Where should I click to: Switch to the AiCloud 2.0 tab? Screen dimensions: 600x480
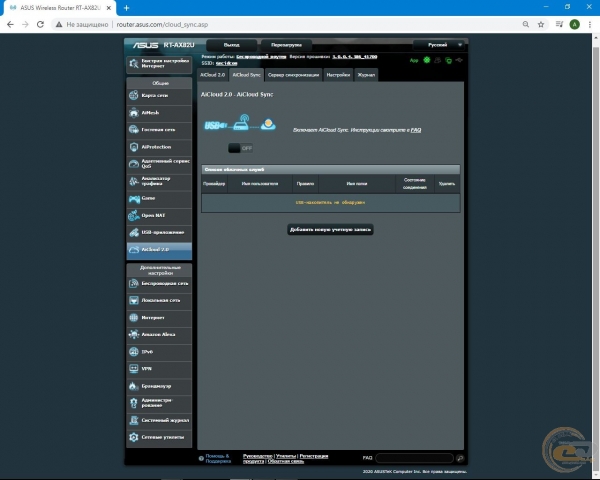click(x=212, y=75)
